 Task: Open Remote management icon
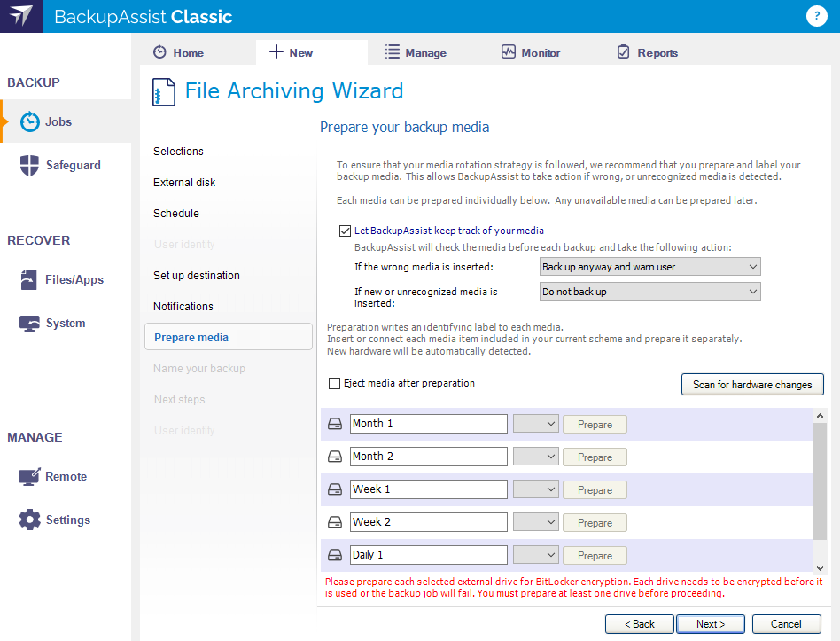[30, 477]
